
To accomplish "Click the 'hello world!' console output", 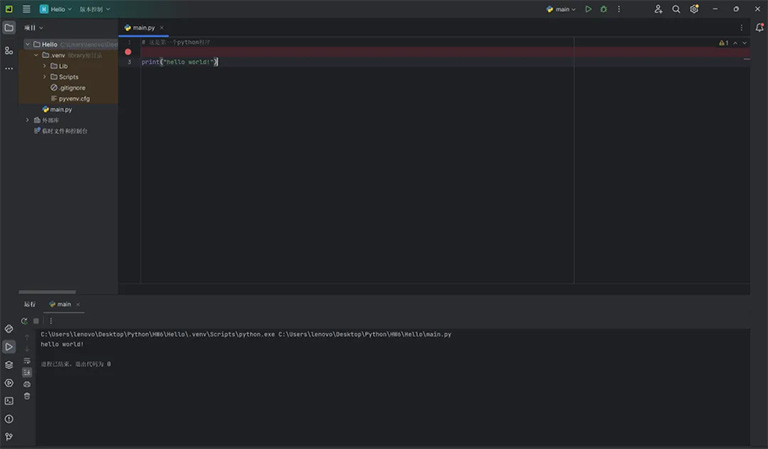I will (62, 344).
